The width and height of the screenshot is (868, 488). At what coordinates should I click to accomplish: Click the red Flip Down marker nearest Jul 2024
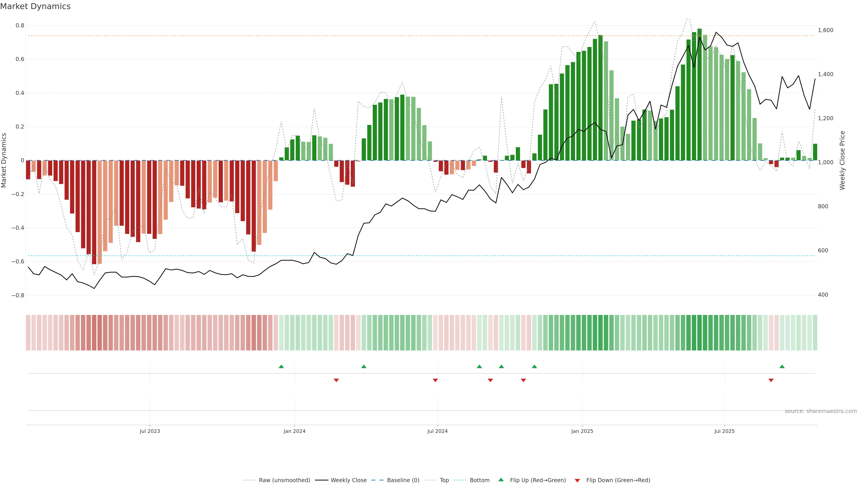(435, 380)
